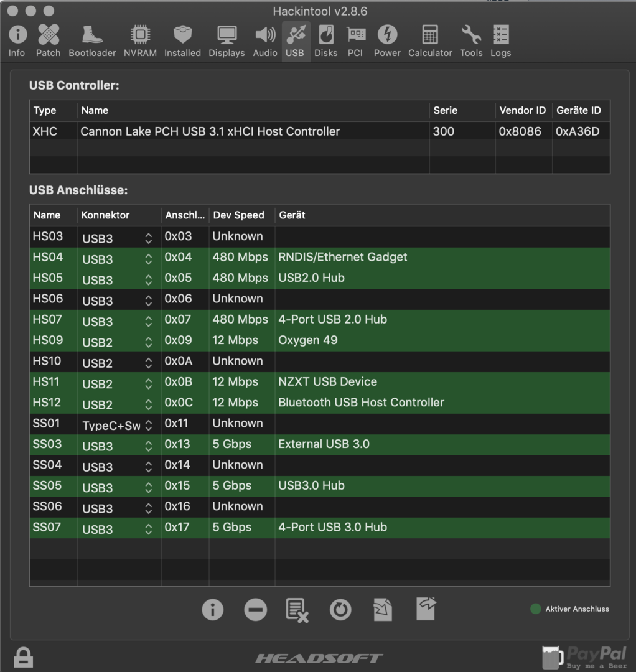Open the Calculator tool
636x672 pixels.
pos(429,41)
